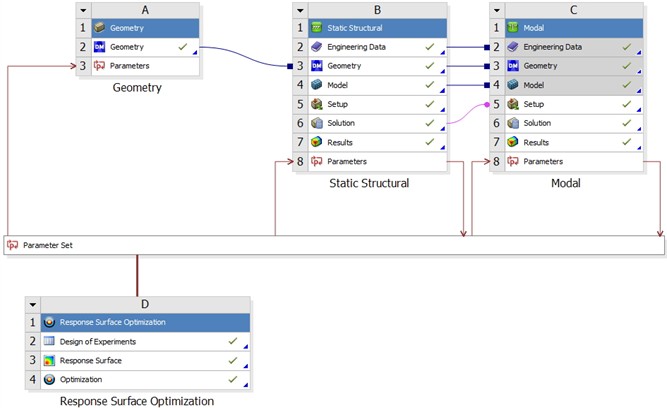
Task: Click system name label Modal below block C
Action: (566, 183)
